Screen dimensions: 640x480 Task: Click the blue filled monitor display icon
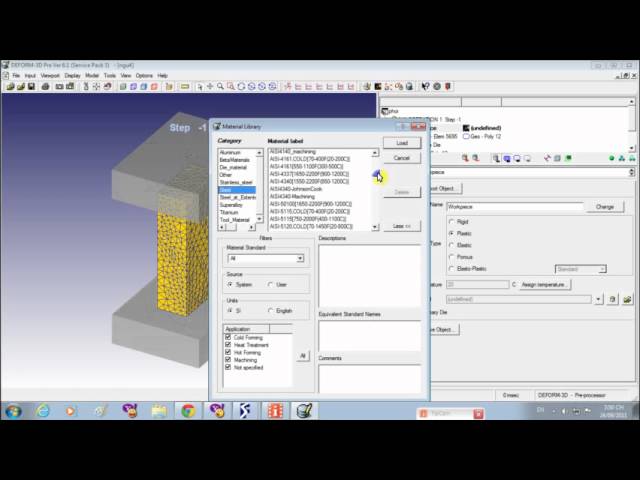tap(507, 158)
